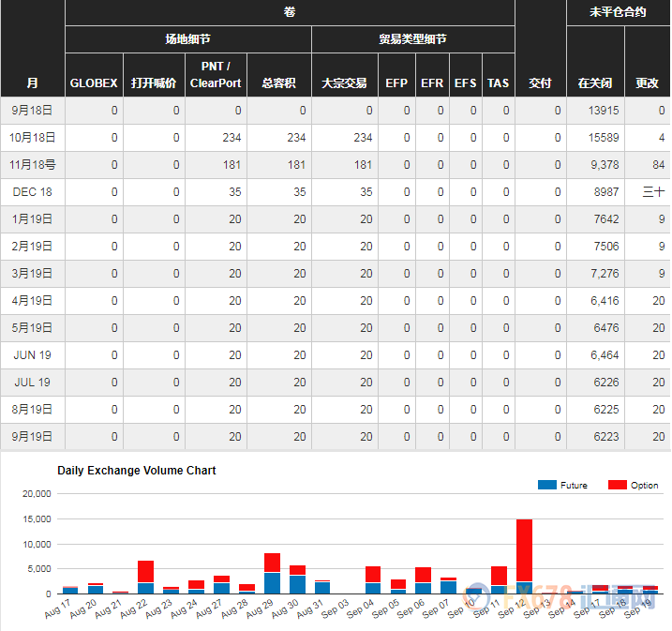Click the 场地细节 group header

tap(187, 39)
